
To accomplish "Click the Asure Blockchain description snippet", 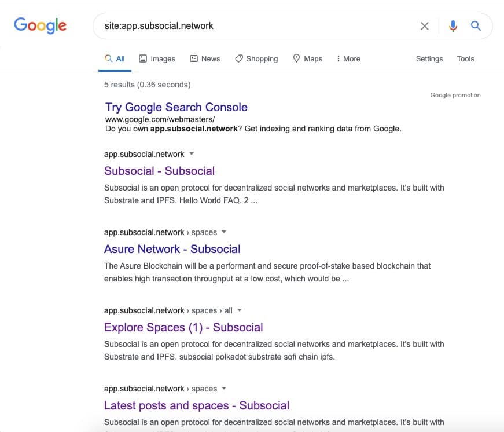I will (267, 272).
